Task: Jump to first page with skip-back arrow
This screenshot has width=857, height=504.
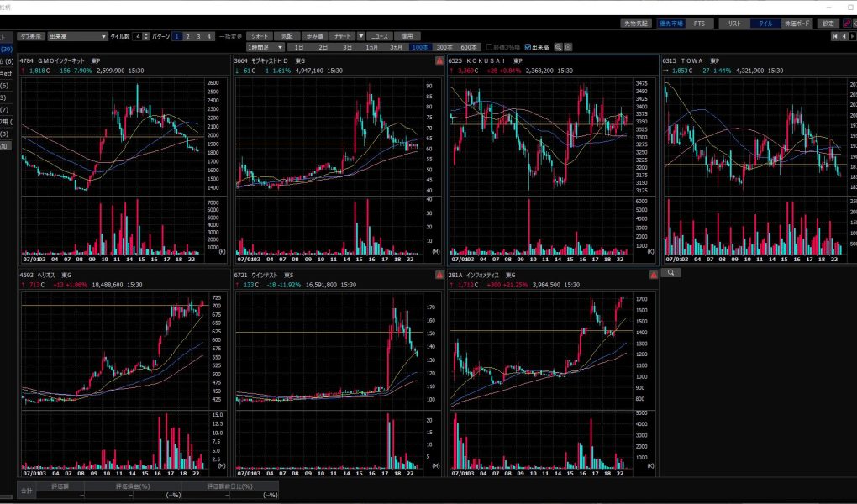Action: pyautogui.click(x=834, y=37)
